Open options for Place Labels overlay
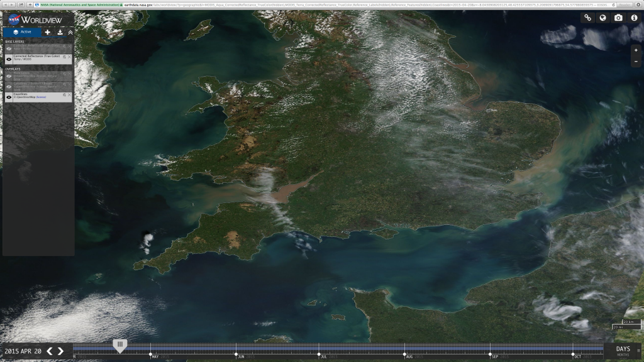This screenshot has width=644, height=362. pyautogui.click(x=64, y=74)
